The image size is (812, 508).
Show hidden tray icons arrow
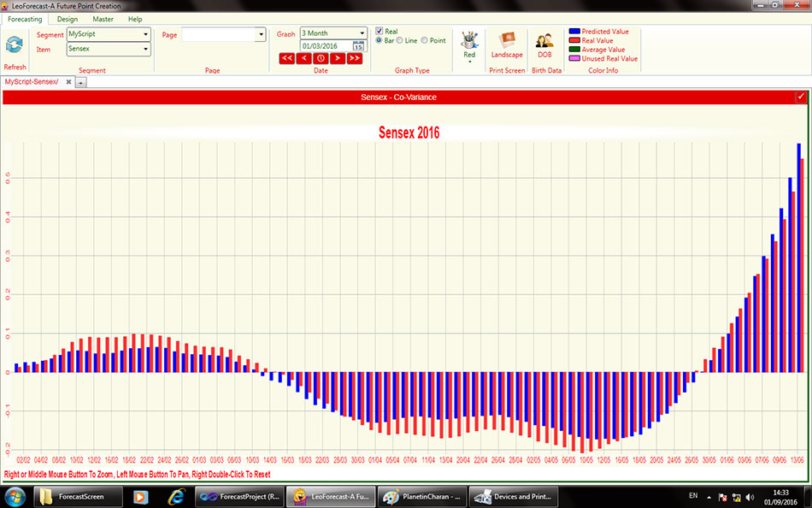tap(709, 497)
